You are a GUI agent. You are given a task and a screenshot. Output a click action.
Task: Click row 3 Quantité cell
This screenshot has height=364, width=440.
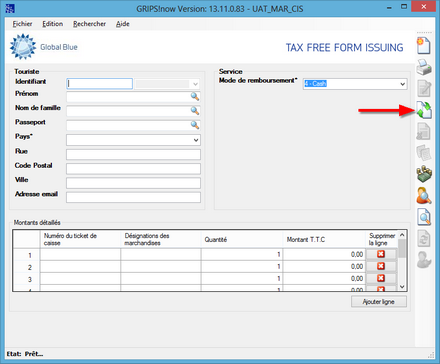point(242,278)
